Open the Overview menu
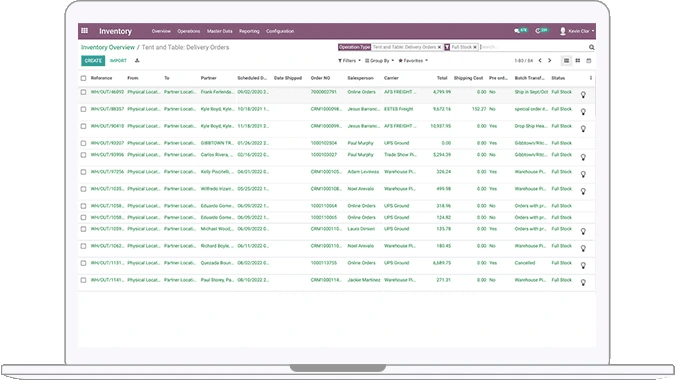This screenshot has height=380, width=675. point(161,31)
